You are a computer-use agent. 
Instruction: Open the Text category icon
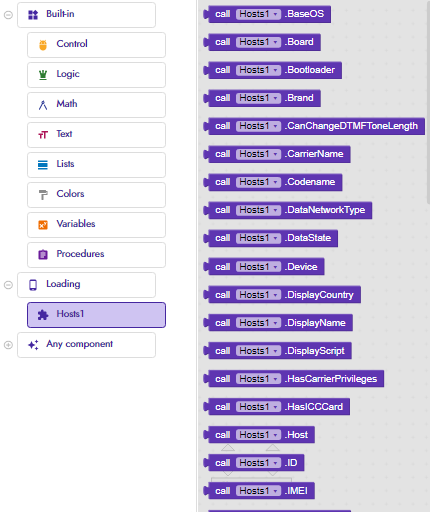tap(43, 135)
